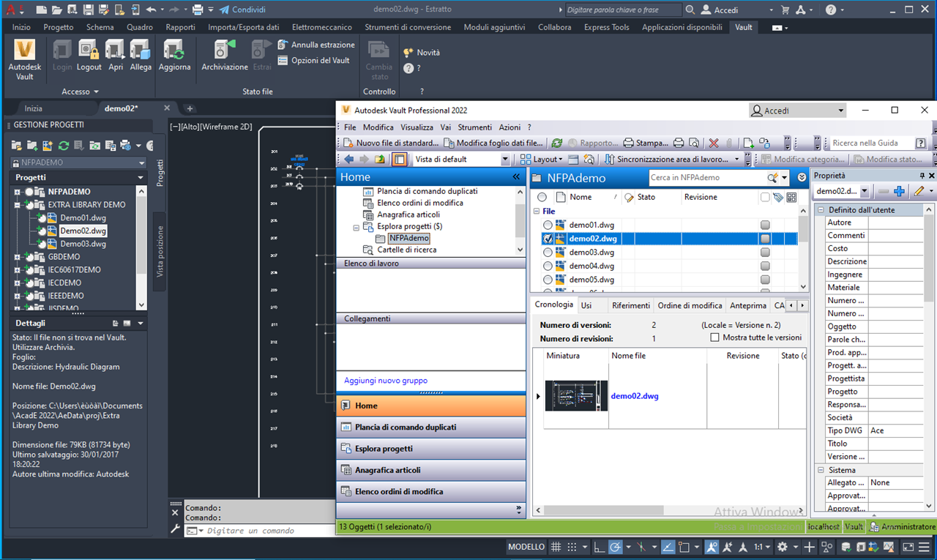Expand the NFPADEMO project tree node
The width and height of the screenshot is (937, 560).
point(17,192)
